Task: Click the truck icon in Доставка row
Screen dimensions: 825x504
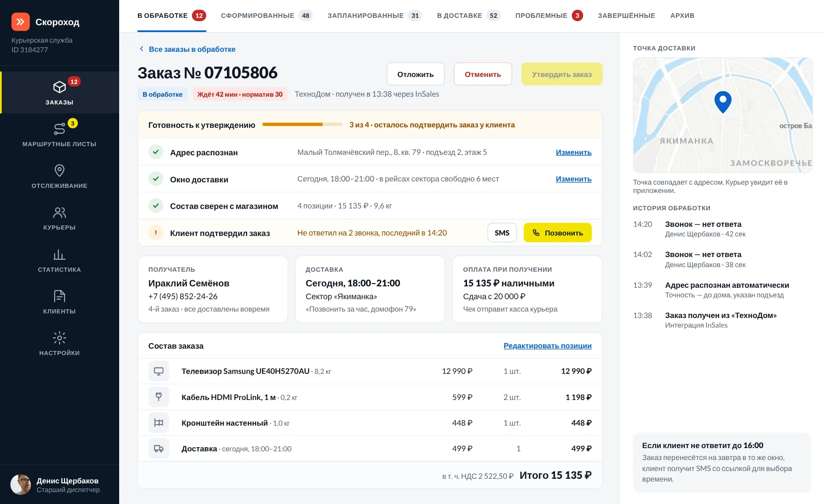Action: point(159,449)
